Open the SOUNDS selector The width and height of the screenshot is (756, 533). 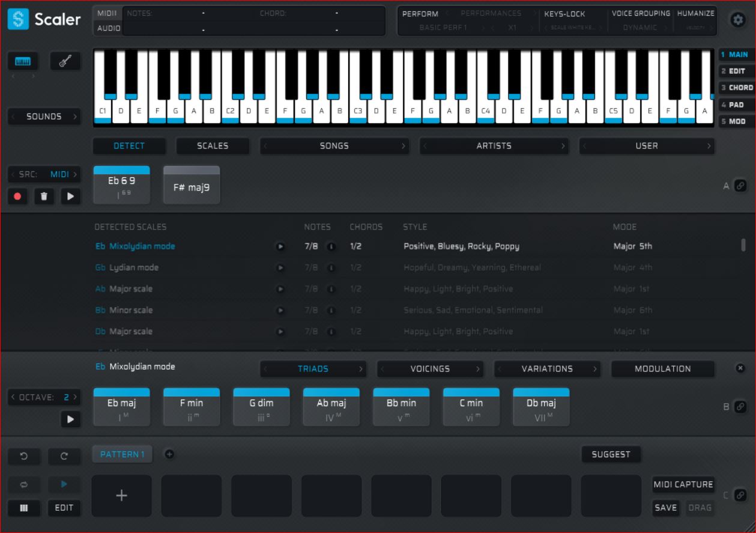(x=44, y=117)
